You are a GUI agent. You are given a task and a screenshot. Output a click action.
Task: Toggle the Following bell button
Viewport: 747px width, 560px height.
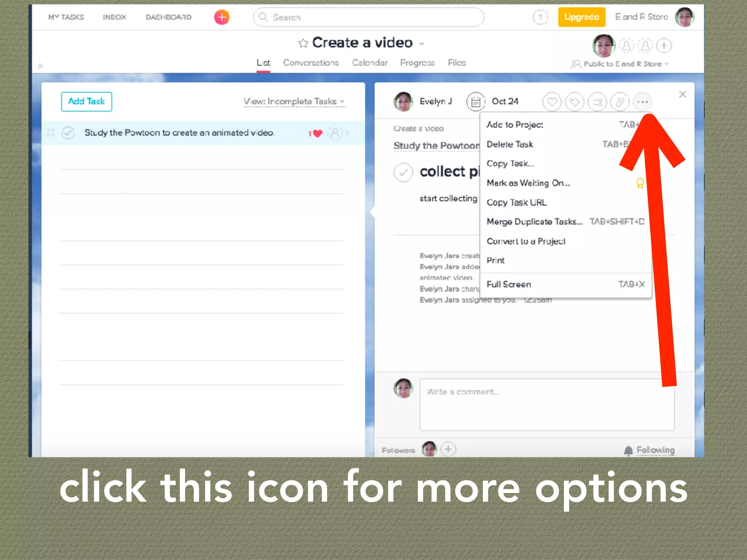(649, 450)
